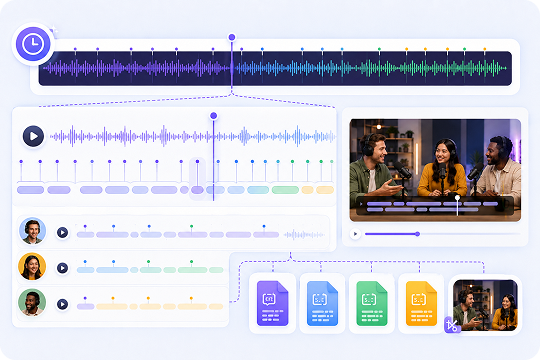540x360 pixels.
Task: Play the track of the man wearing headphones in the green shirt
Action: click(x=62, y=233)
